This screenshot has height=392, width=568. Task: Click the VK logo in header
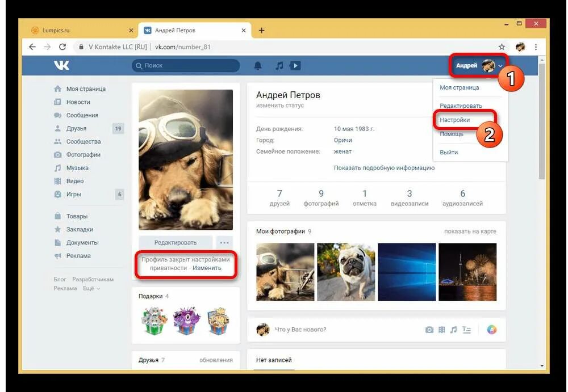click(x=61, y=66)
